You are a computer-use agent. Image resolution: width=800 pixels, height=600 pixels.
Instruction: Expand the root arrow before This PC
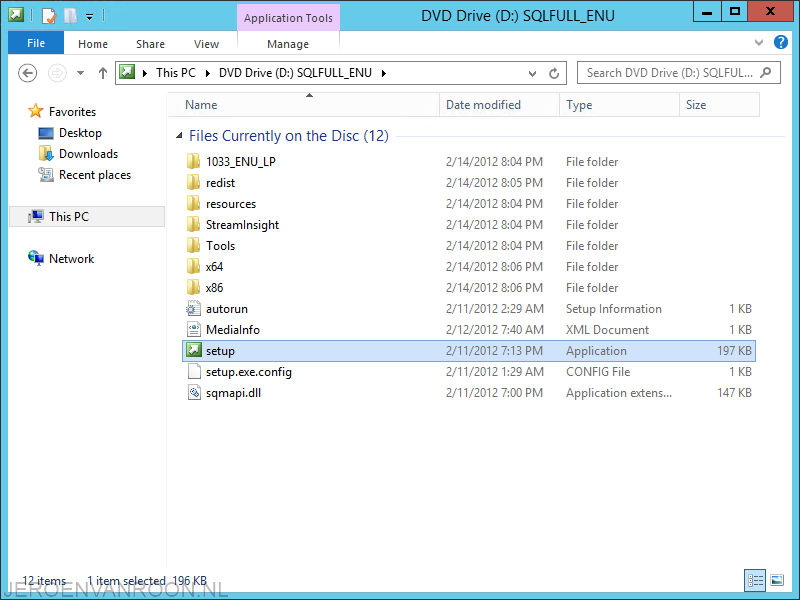pos(145,73)
